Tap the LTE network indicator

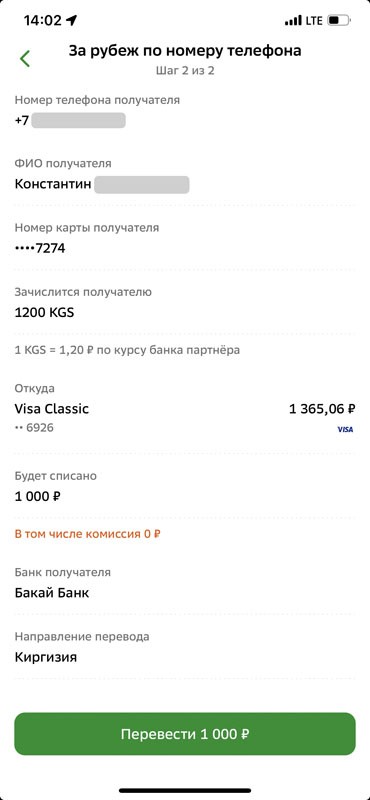click(x=314, y=21)
